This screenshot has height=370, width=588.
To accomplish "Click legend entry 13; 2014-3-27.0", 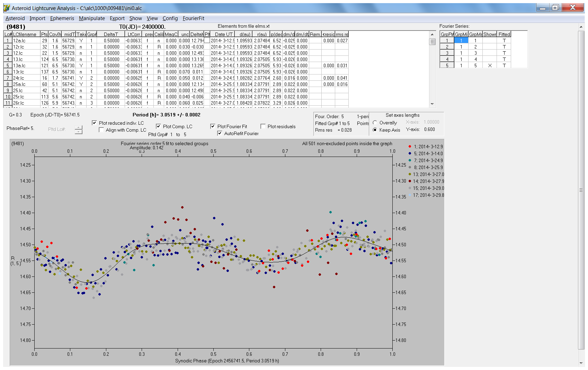I will click(x=426, y=174).
